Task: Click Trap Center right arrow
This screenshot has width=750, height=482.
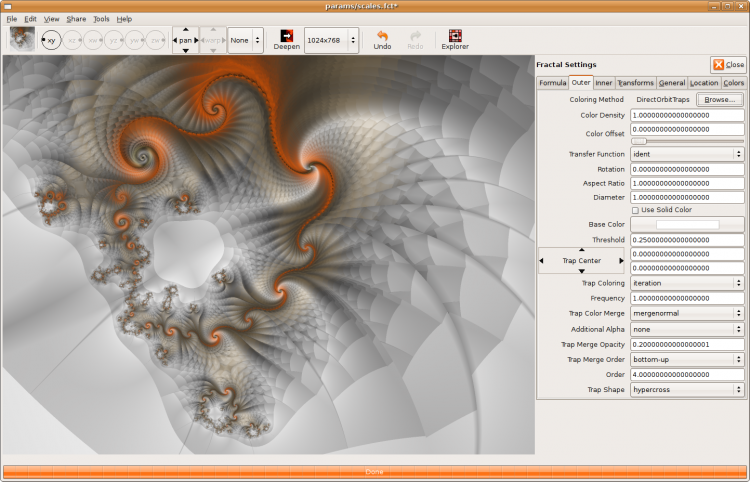Action: click(x=621, y=260)
